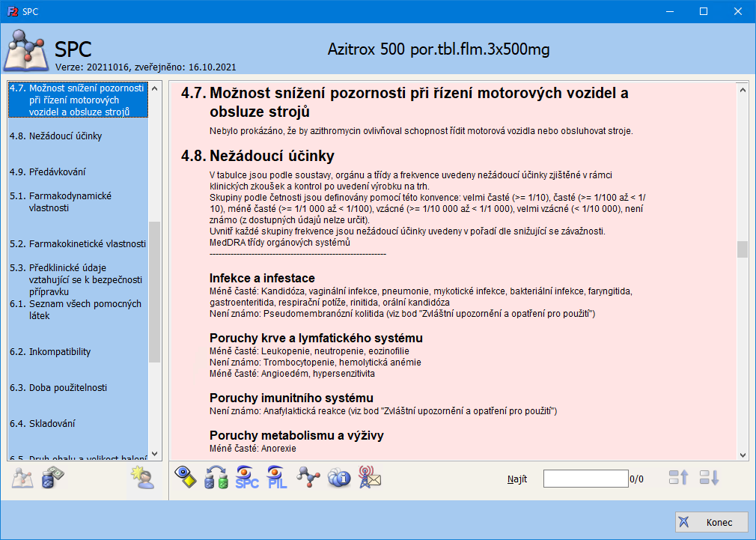Click the heading "Poruchy metabolismu a výživy"
The height and width of the screenshot is (540, 756).
pyautogui.click(x=296, y=435)
